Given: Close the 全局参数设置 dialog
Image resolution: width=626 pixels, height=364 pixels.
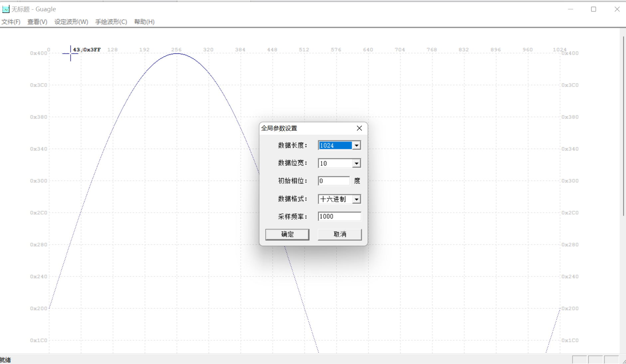Looking at the screenshot, I should [x=359, y=128].
